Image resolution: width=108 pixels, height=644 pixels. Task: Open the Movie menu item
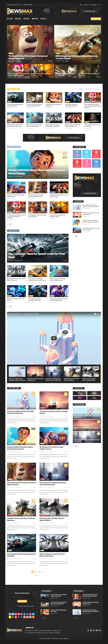click(35, 19)
